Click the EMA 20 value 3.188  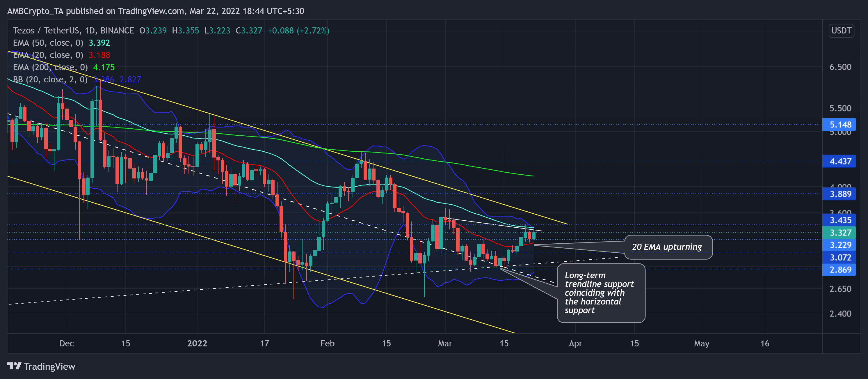(99, 55)
